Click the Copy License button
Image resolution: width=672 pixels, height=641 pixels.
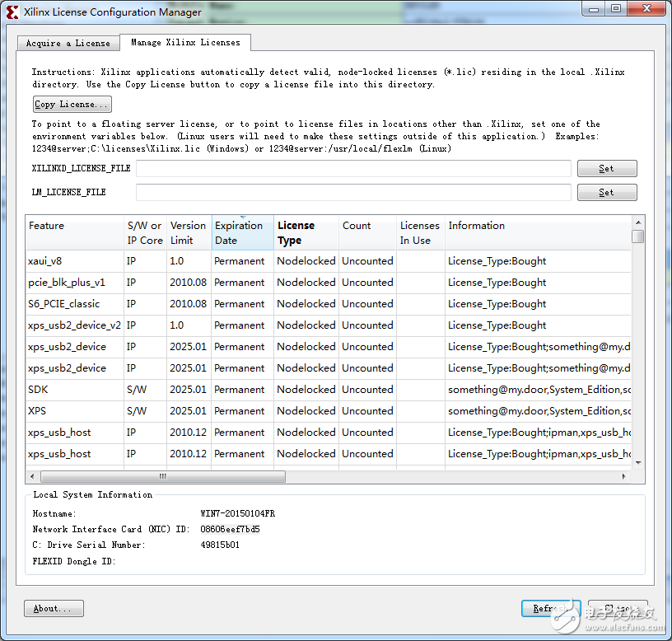tap(72, 104)
